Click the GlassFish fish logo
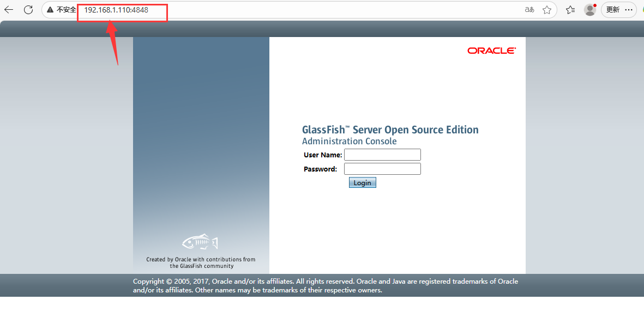The image size is (644, 312). click(x=200, y=242)
